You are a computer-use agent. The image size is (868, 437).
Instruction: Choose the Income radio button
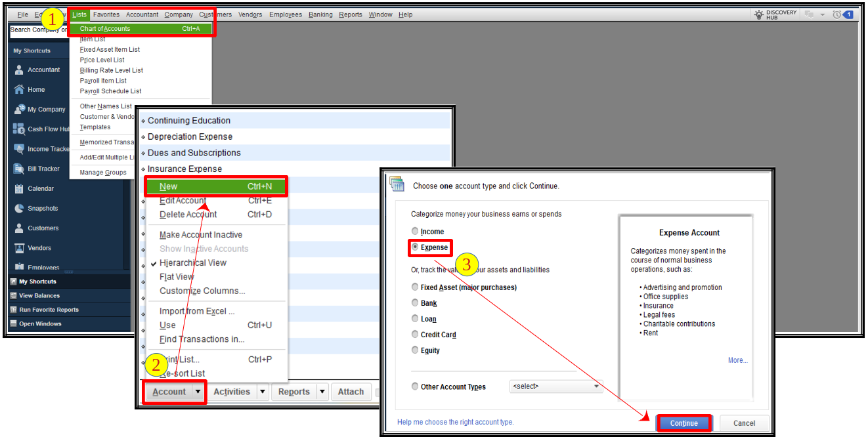(x=414, y=231)
